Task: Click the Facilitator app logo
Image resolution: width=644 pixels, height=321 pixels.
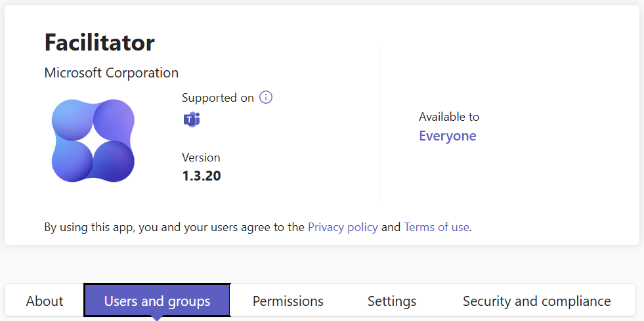Action: [93, 140]
